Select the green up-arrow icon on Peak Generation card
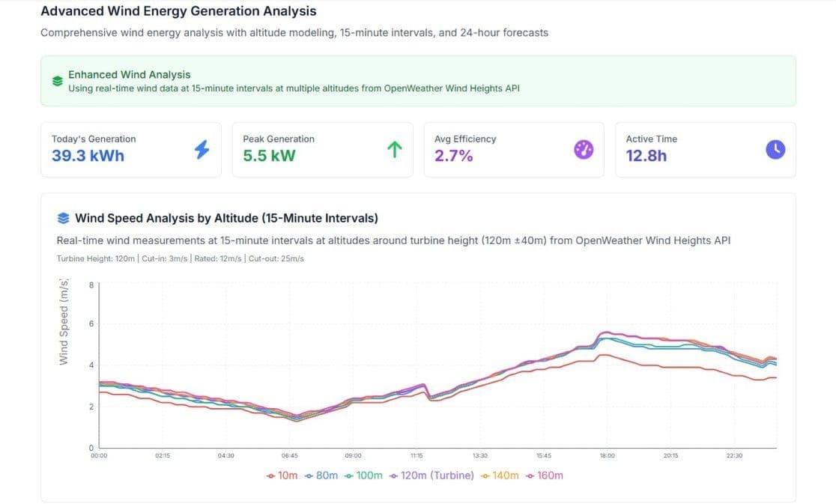836x504 pixels. pyautogui.click(x=393, y=149)
